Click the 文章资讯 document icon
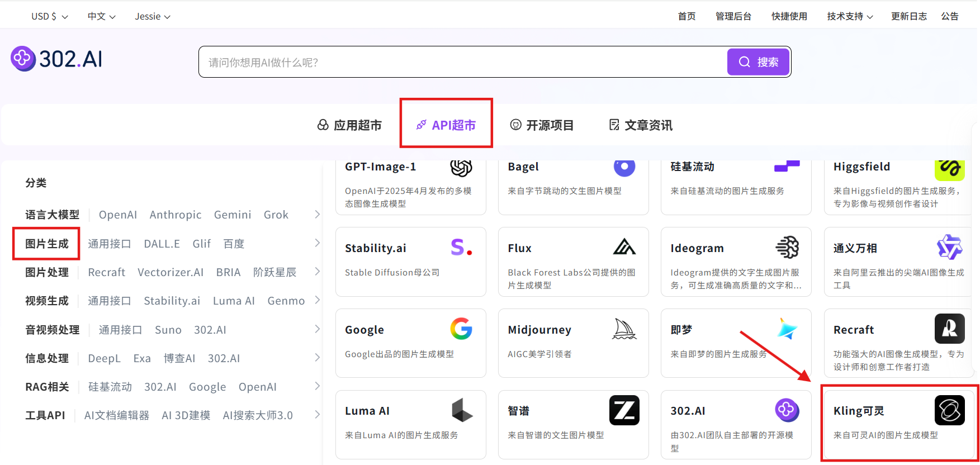This screenshot has width=980, height=465. pyautogui.click(x=614, y=125)
